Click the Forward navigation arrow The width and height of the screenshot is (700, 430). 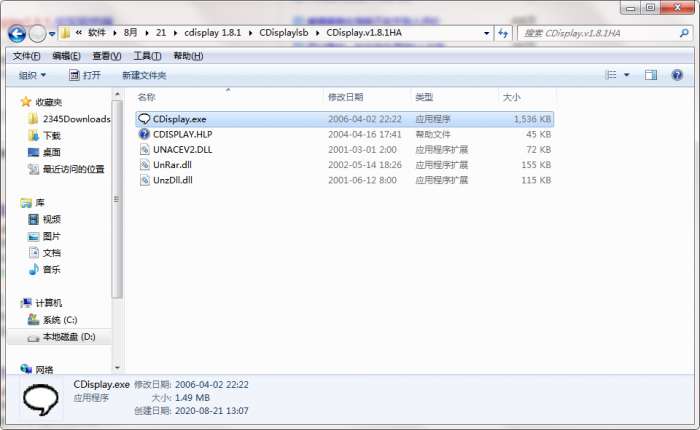[x=38, y=33]
